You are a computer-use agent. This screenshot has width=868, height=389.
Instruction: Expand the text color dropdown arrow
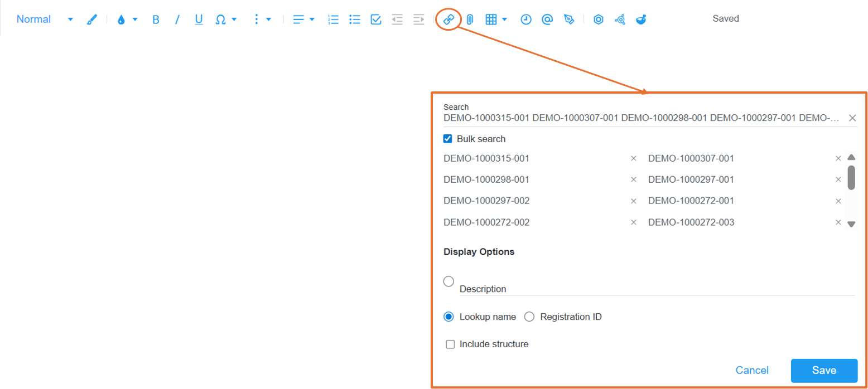(135, 20)
